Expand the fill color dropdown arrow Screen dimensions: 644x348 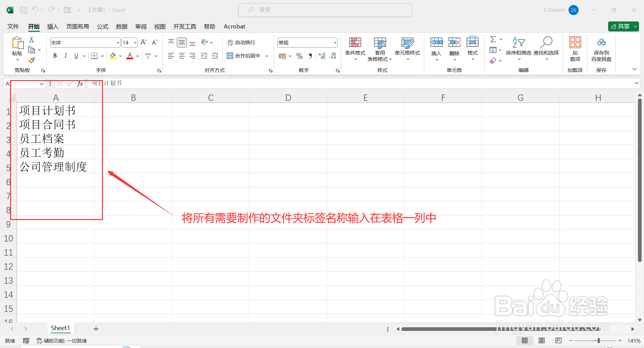[x=120, y=56]
